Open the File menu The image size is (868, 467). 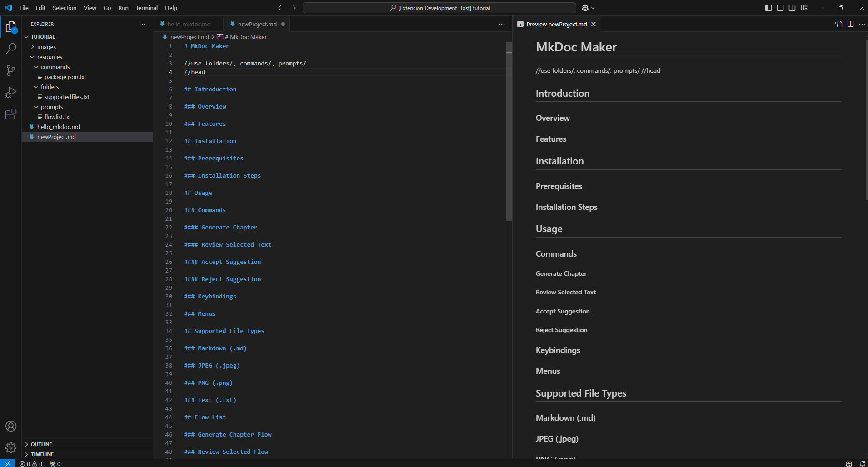[x=24, y=8]
